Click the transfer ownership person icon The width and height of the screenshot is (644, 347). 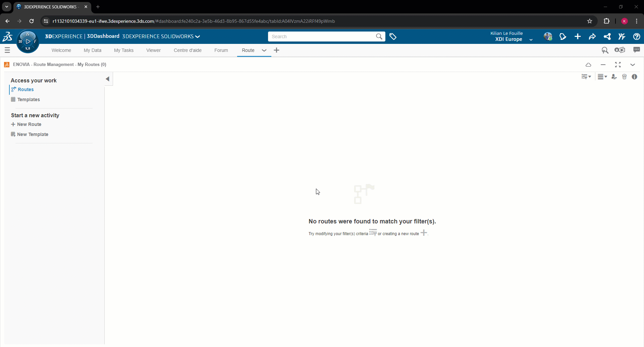(x=614, y=77)
